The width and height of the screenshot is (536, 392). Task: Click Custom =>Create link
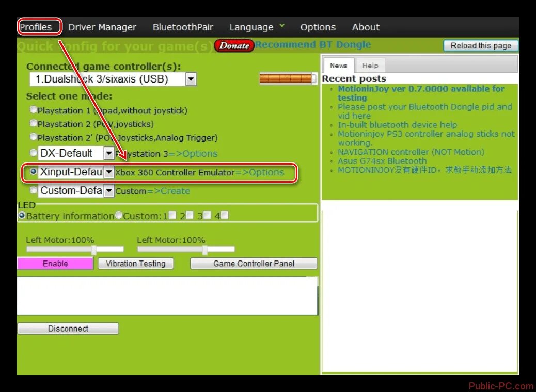coord(168,191)
